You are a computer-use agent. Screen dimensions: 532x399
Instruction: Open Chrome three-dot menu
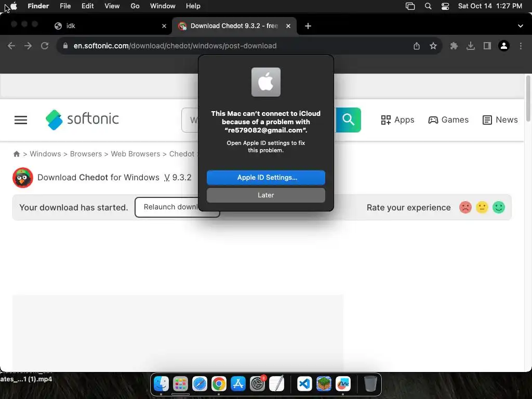click(x=521, y=46)
